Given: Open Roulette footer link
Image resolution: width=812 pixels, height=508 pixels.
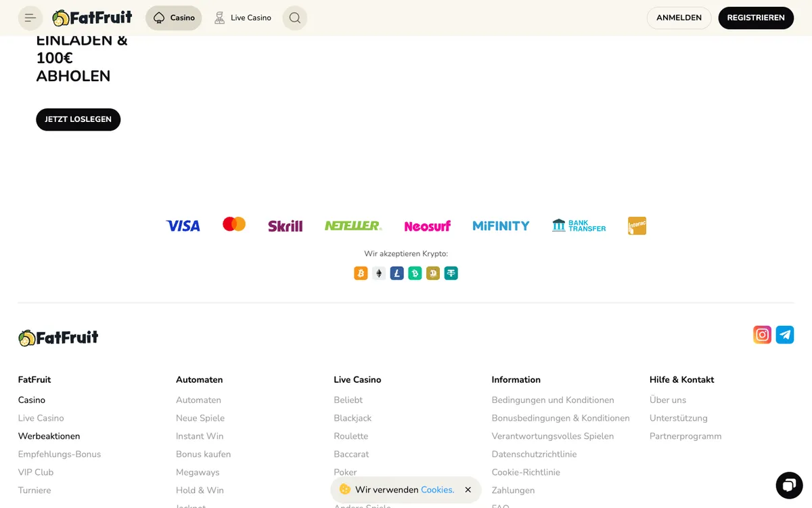Looking at the screenshot, I should (351, 436).
